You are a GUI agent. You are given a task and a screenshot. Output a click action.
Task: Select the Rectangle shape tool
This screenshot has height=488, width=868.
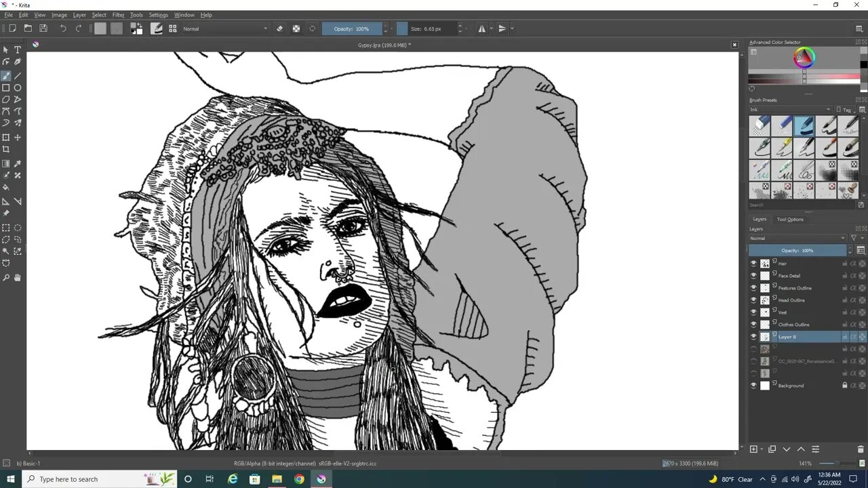pos(6,88)
